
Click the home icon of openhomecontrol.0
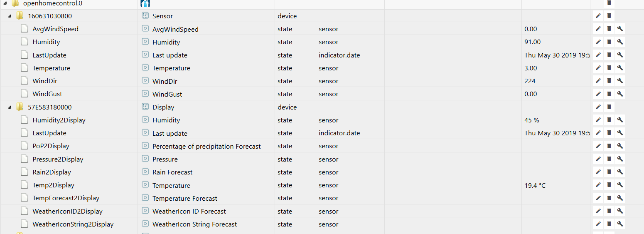tap(145, 3)
